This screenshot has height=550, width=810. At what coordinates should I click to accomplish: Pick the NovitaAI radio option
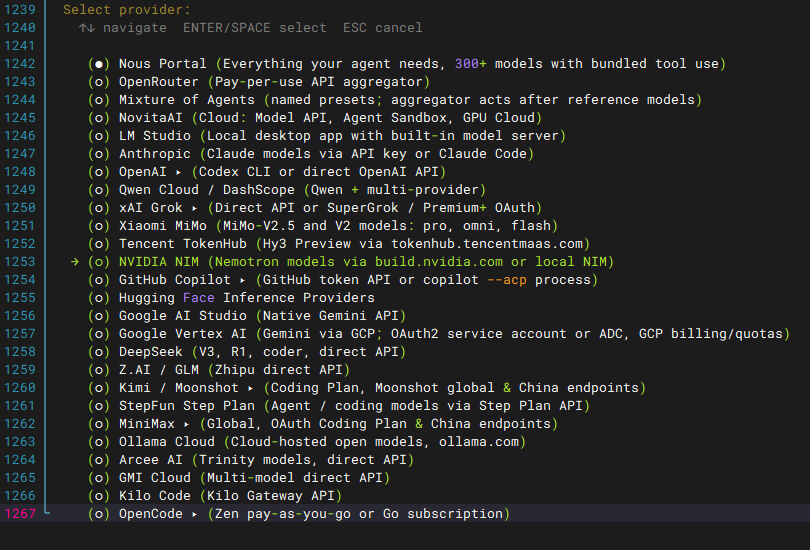tap(99, 118)
